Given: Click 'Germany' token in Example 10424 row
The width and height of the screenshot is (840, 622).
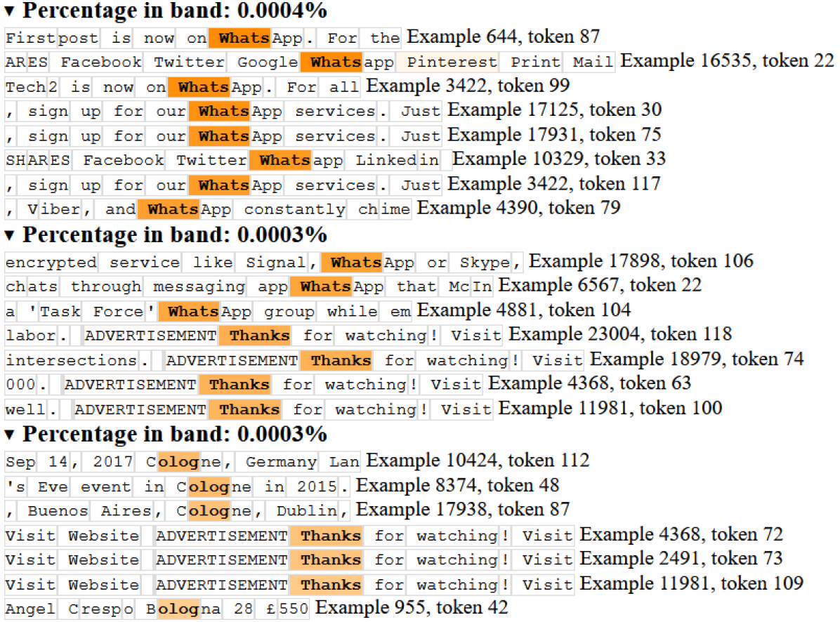Looking at the screenshot, I should click(x=277, y=463).
